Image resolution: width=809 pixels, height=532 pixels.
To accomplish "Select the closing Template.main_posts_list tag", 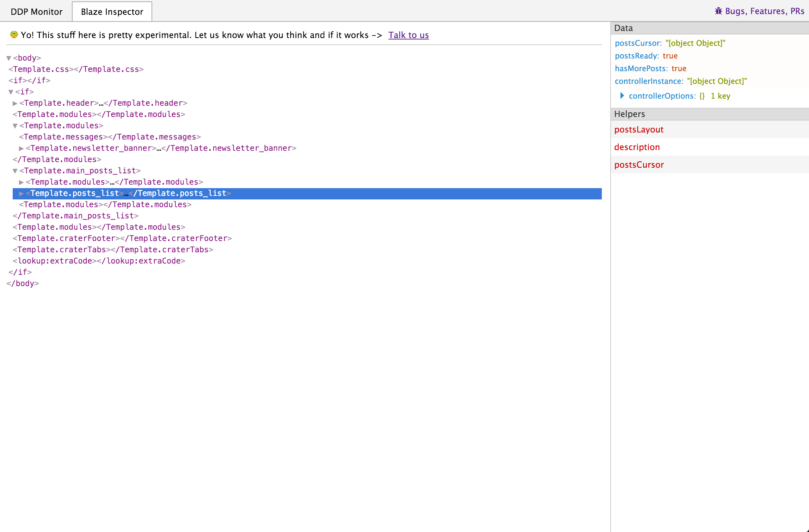I will 76,216.
